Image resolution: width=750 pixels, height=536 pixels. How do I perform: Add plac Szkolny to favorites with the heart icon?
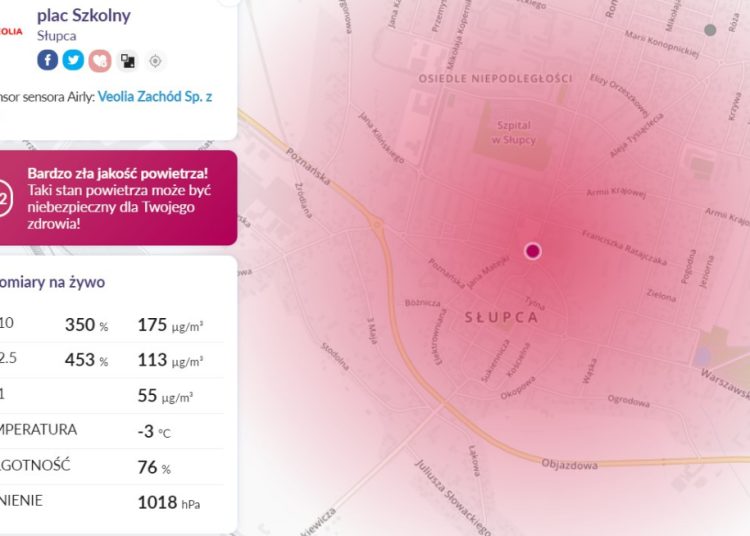(x=99, y=60)
